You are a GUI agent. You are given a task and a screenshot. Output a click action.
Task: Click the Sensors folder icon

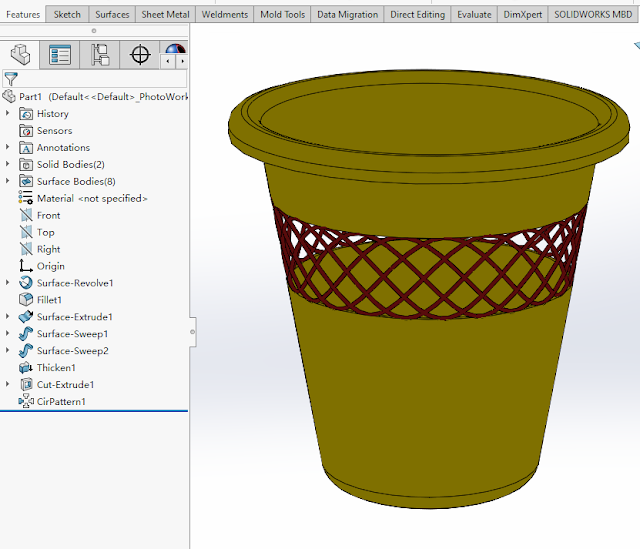(x=27, y=131)
